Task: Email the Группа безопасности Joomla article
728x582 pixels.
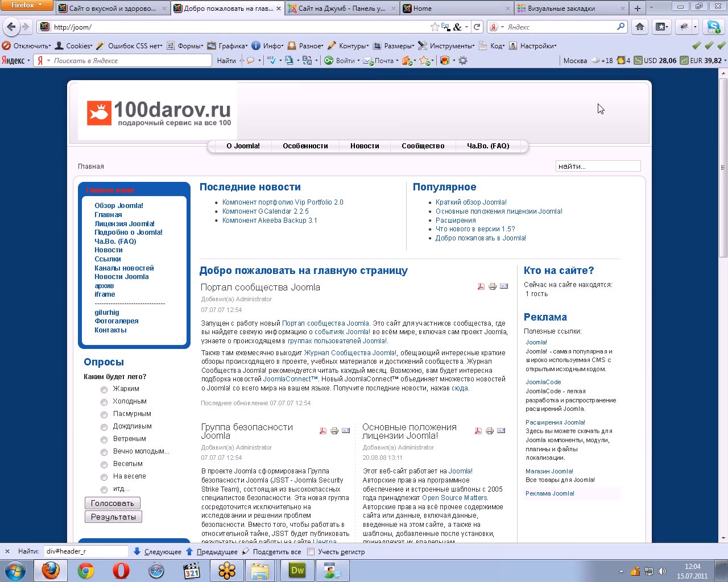Action: click(346, 431)
